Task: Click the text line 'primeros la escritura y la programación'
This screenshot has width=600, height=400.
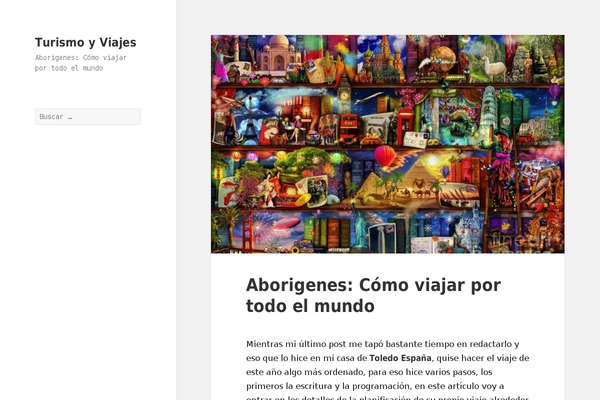Action: click(x=375, y=386)
